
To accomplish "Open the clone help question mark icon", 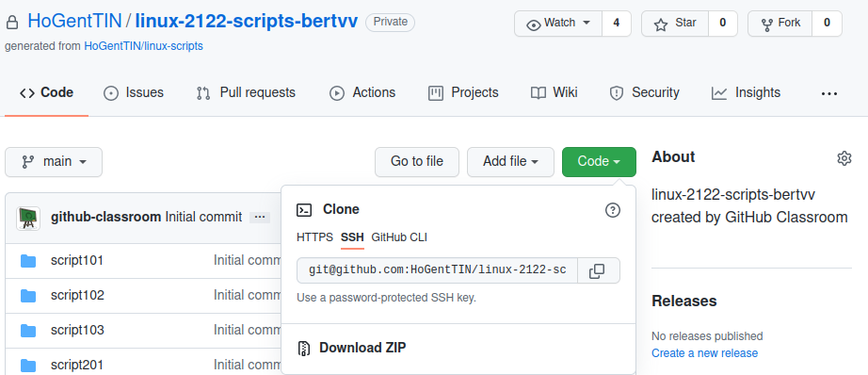I will pyautogui.click(x=613, y=210).
